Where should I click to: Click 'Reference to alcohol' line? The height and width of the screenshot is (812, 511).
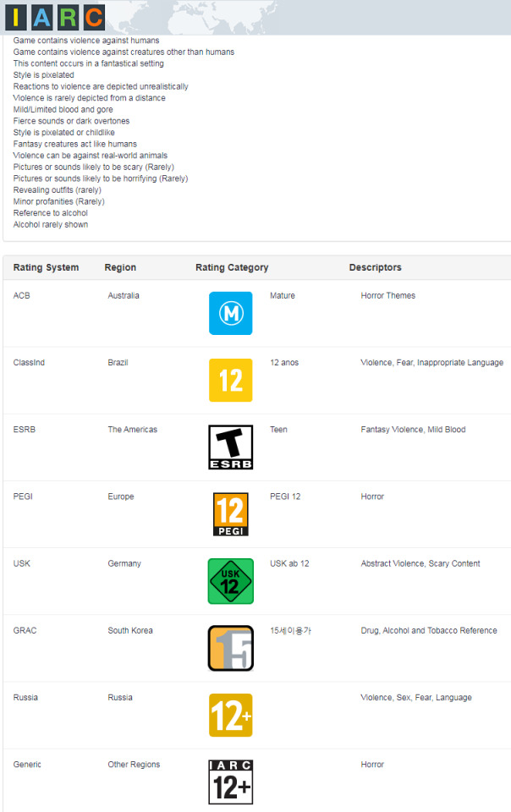pos(50,213)
